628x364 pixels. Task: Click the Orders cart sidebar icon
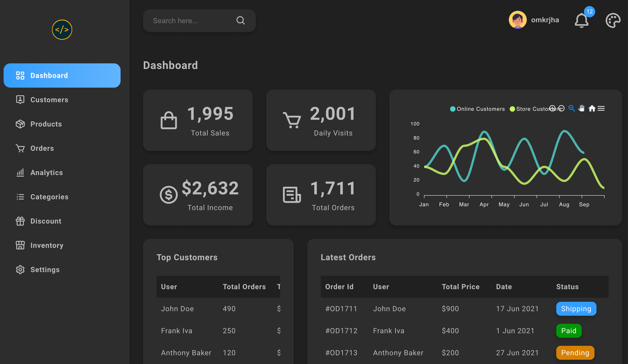tap(20, 148)
